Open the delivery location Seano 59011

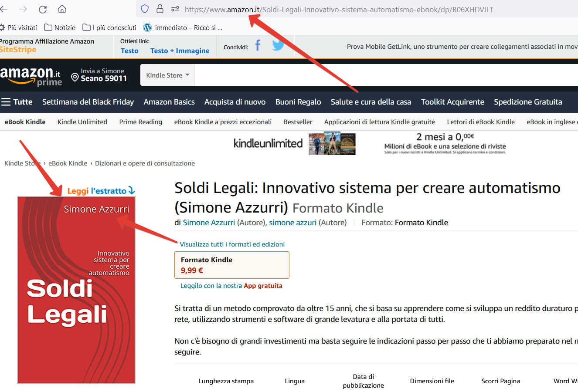99,75
